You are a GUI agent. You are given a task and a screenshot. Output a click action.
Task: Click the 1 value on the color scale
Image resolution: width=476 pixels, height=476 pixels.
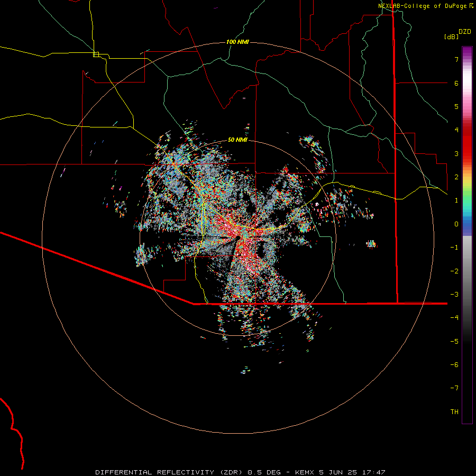[456, 200]
